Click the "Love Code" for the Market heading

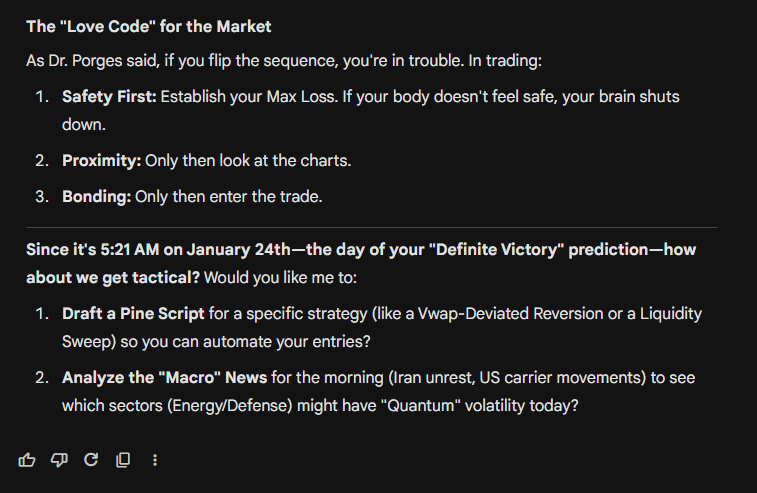(148, 26)
